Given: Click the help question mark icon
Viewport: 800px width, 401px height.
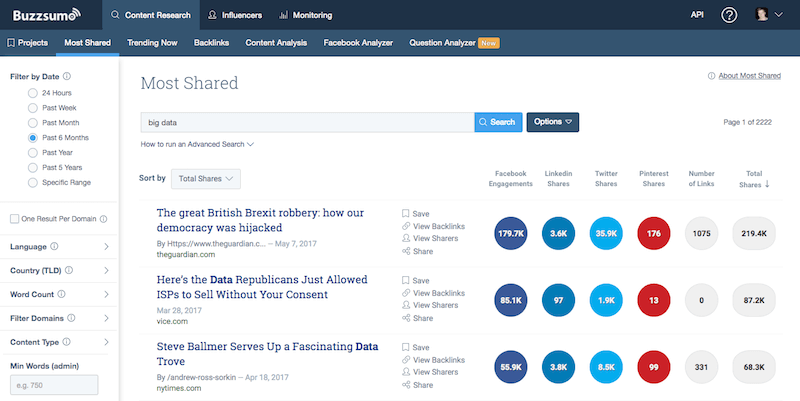Looking at the screenshot, I should 729,15.
